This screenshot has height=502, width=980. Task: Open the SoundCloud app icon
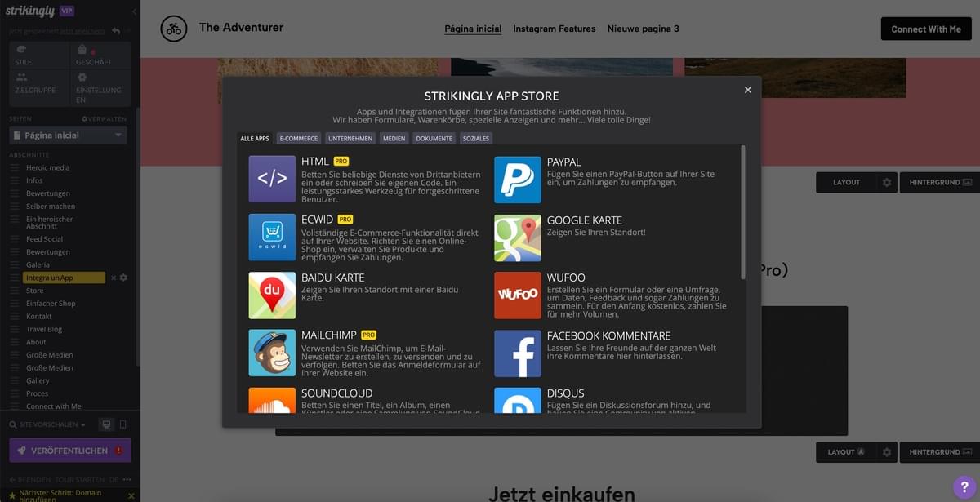[x=272, y=400]
